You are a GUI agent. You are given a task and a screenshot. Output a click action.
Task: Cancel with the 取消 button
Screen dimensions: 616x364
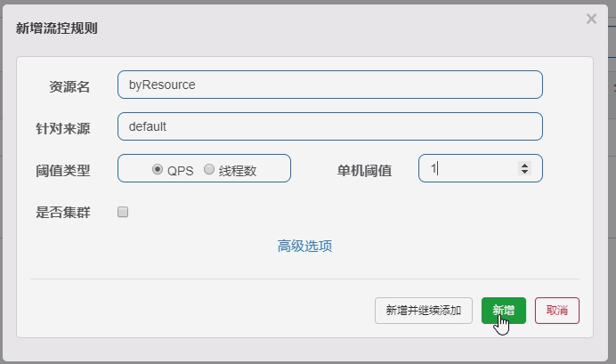point(557,311)
